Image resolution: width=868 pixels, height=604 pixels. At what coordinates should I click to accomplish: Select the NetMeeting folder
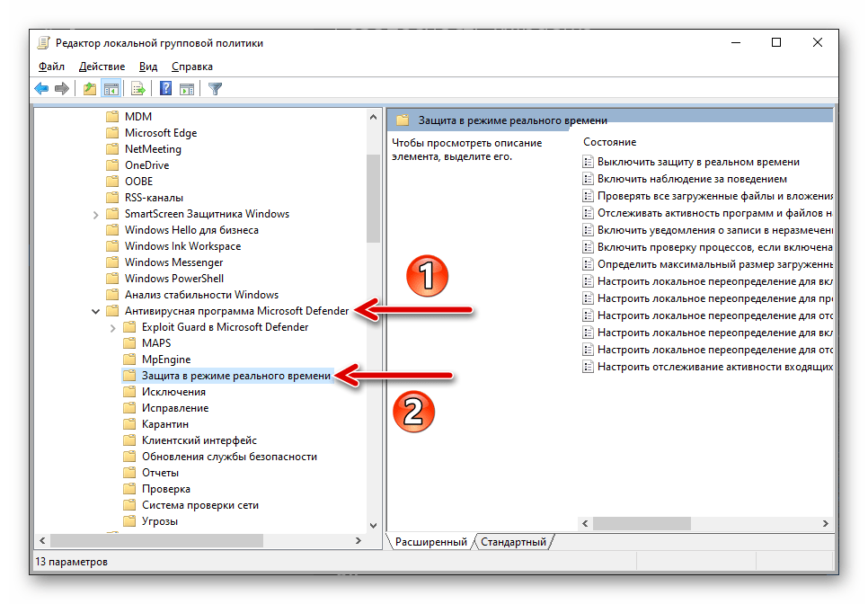click(x=153, y=149)
